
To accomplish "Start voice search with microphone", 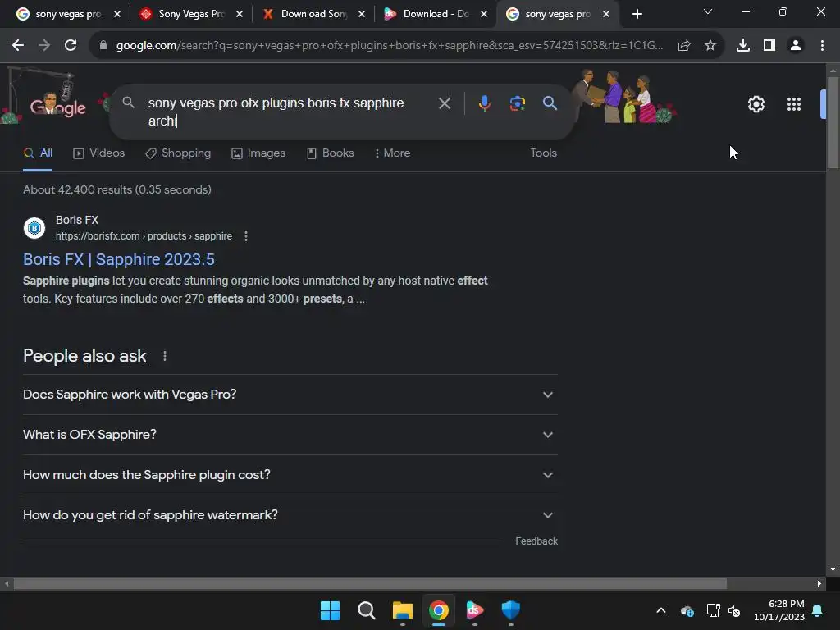I will [x=484, y=103].
